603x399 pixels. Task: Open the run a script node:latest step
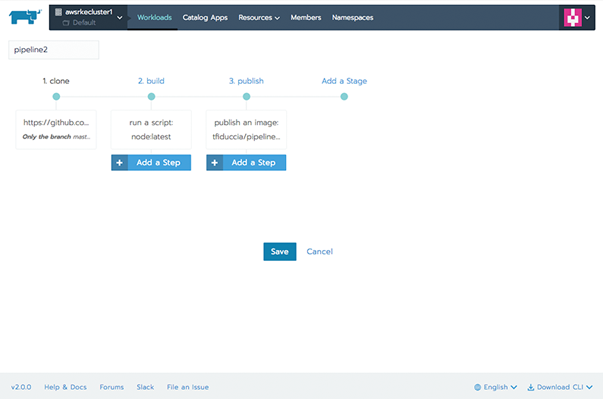151,130
